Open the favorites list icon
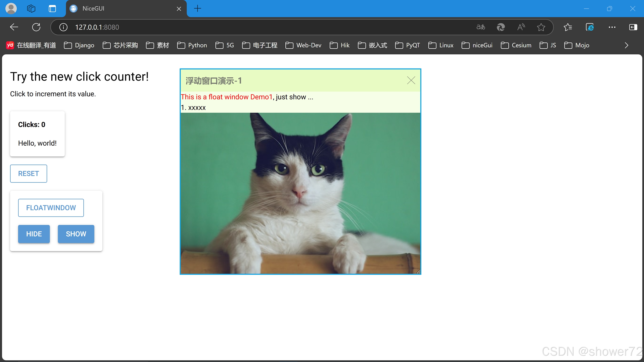 [x=568, y=27]
